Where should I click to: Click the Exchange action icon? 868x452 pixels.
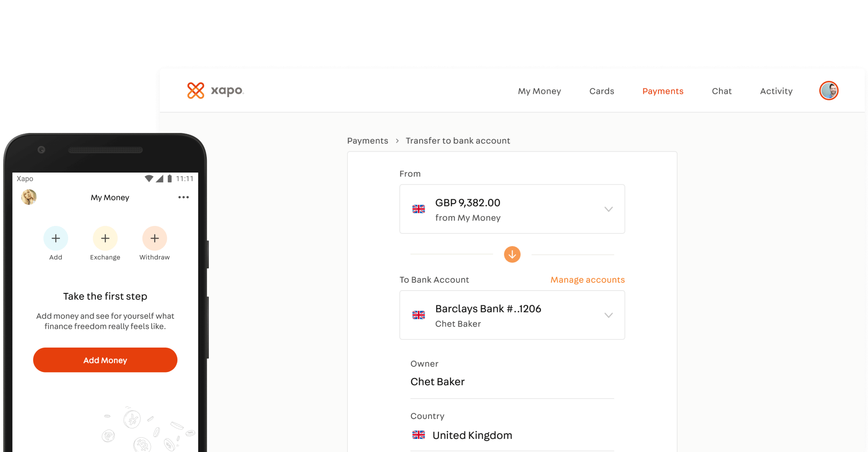tap(105, 238)
